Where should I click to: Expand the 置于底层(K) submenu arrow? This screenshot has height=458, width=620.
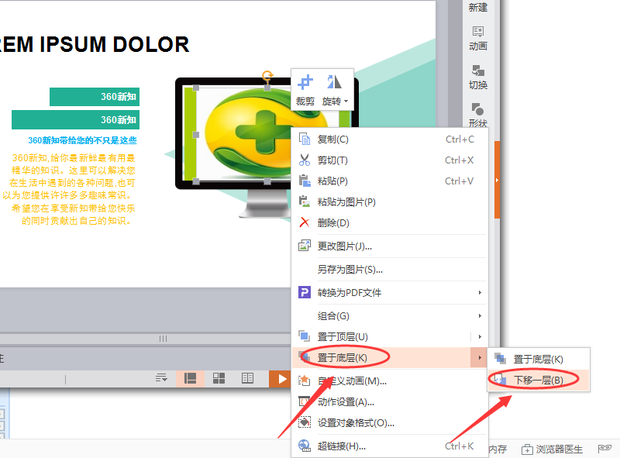click(x=480, y=358)
